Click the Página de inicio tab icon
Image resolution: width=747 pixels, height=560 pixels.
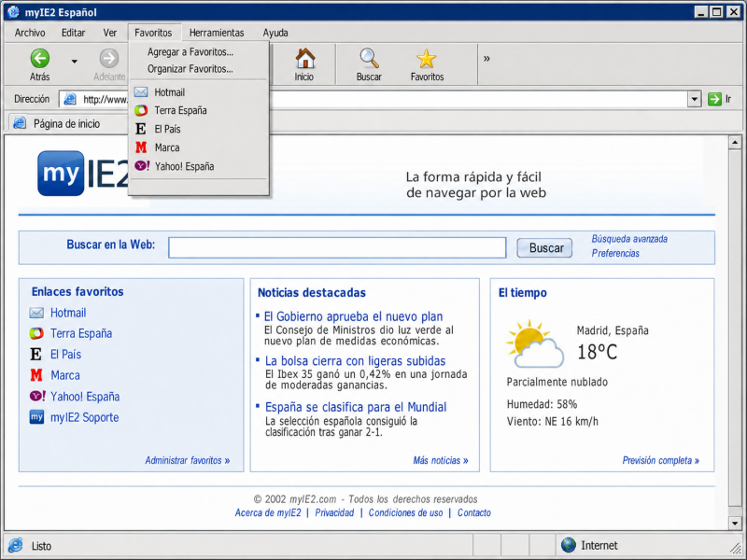[x=20, y=123]
